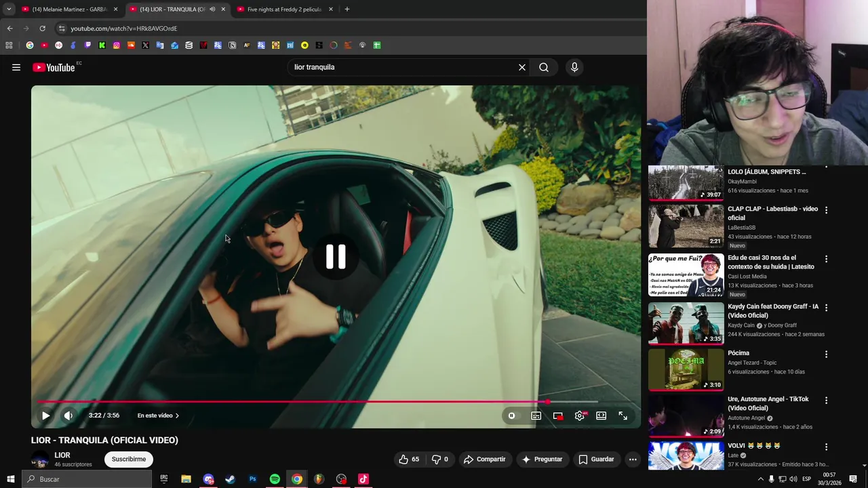Mute audio icon on LIOR tab

(212, 9)
